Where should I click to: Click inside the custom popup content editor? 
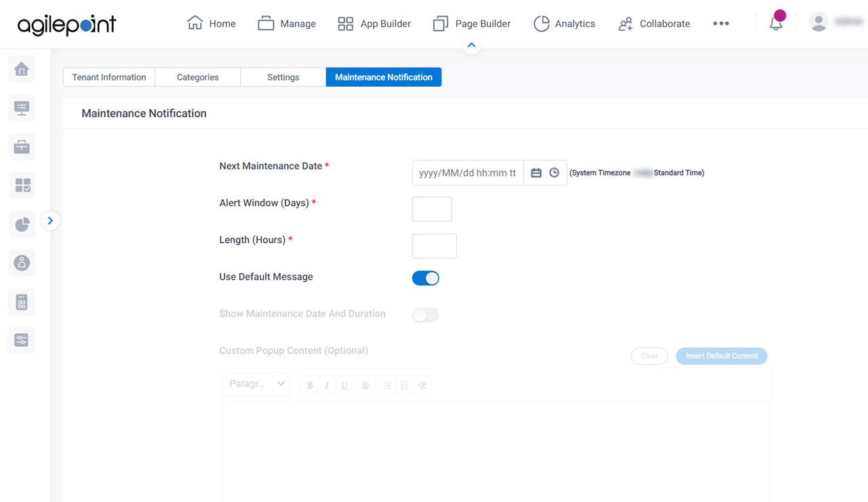(x=496, y=451)
